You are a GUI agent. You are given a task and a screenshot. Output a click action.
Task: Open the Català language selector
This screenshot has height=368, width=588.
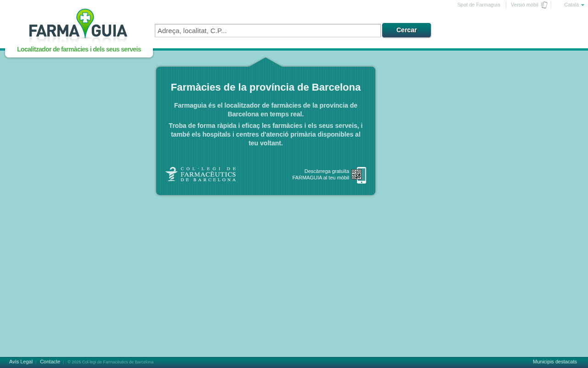click(x=574, y=5)
